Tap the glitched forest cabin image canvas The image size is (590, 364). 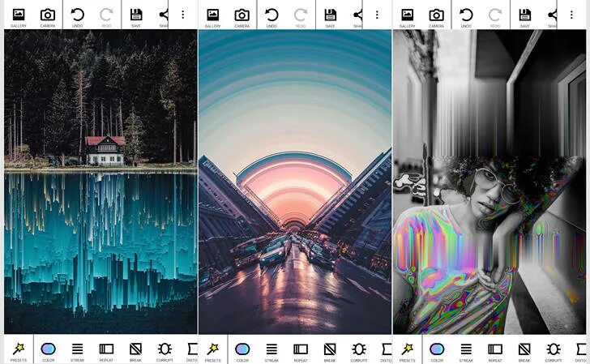coord(100,182)
